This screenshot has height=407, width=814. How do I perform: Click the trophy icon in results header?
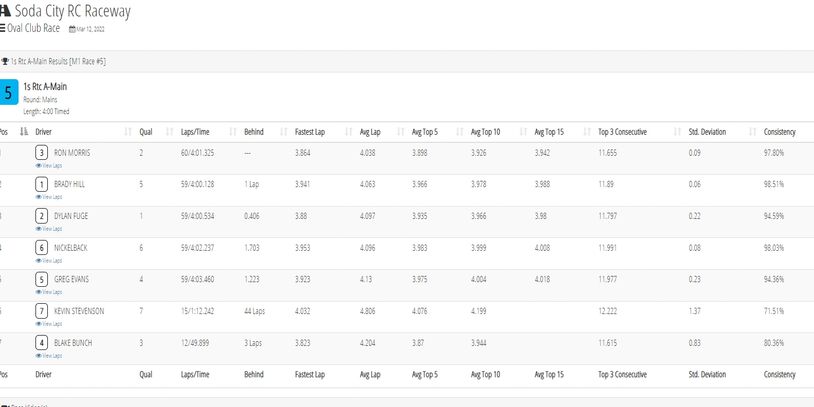pyautogui.click(x=5, y=61)
